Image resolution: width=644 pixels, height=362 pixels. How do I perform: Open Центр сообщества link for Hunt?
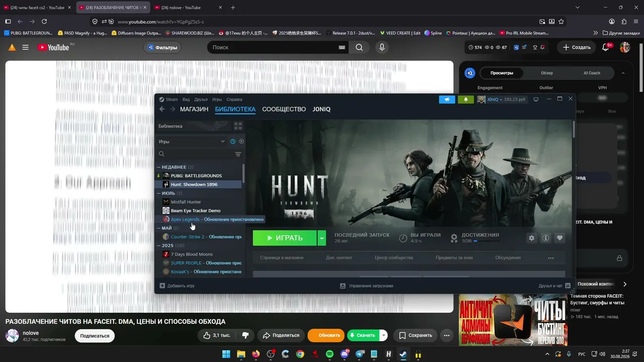pos(394,257)
